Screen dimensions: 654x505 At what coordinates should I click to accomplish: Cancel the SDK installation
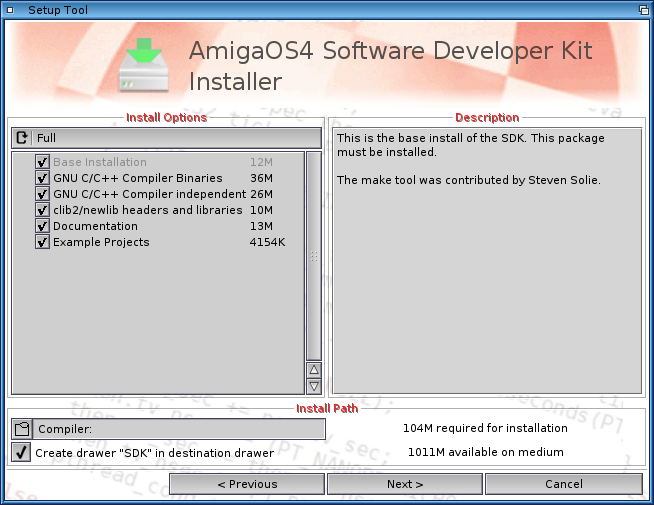pos(564,484)
